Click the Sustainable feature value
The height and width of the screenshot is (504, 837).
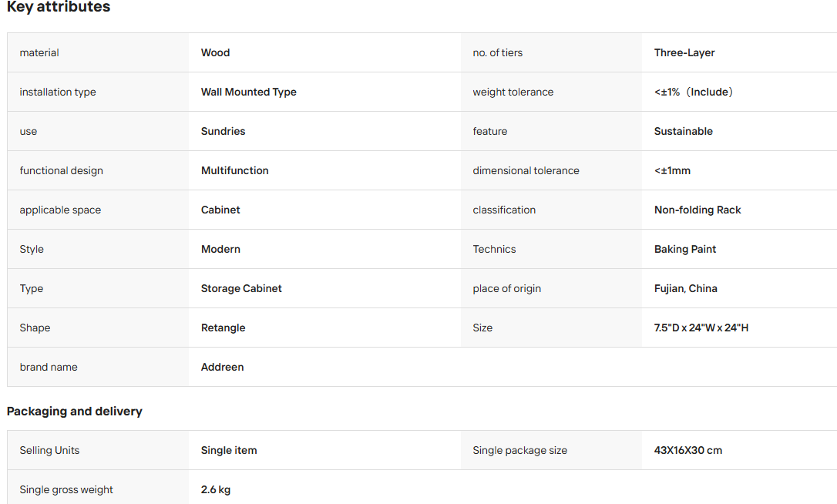[x=684, y=131]
